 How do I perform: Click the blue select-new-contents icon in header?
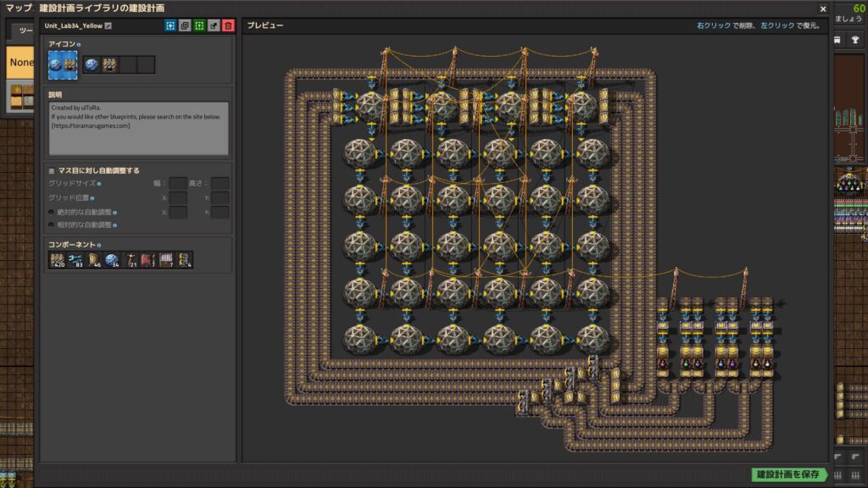170,25
